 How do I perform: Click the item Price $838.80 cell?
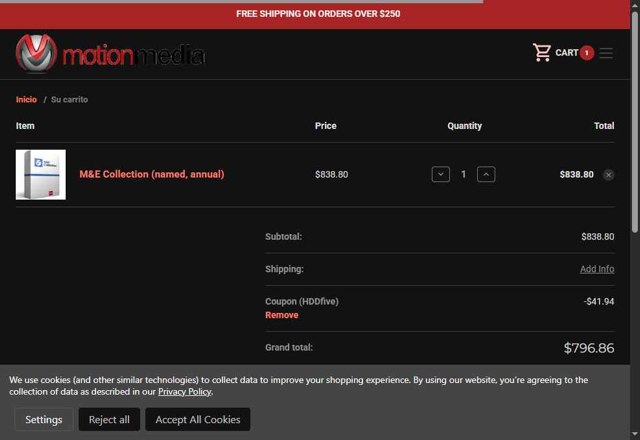[x=331, y=175]
